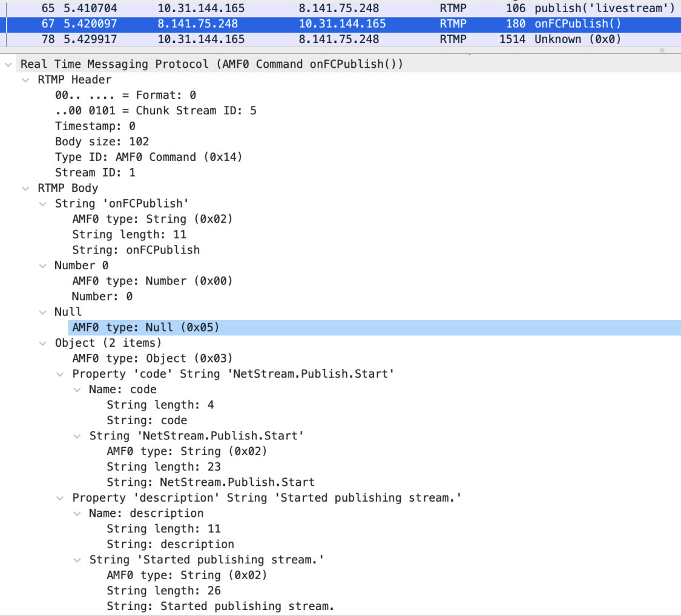Collapse the Real Time Messaging Protocol tree
The width and height of the screenshot is (681, 616).
click(8, 64)
